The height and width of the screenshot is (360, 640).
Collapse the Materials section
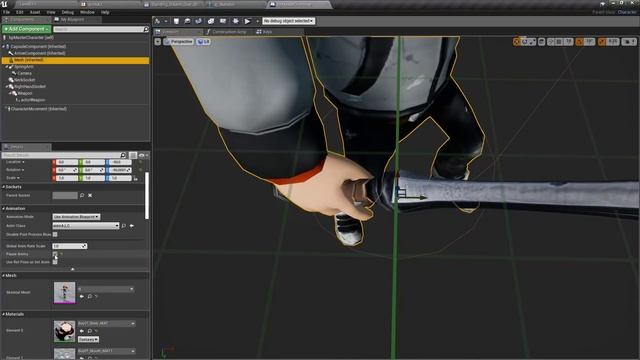point(4,314)
